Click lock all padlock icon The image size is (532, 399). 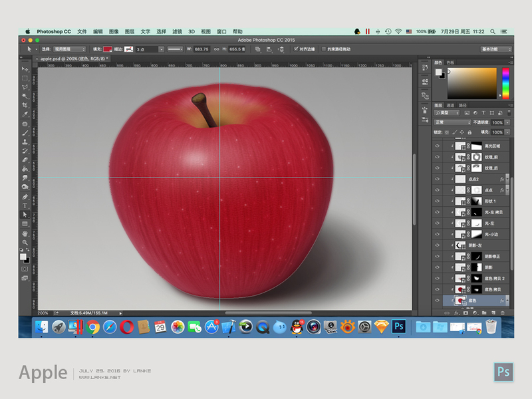(x=469, y=132)
